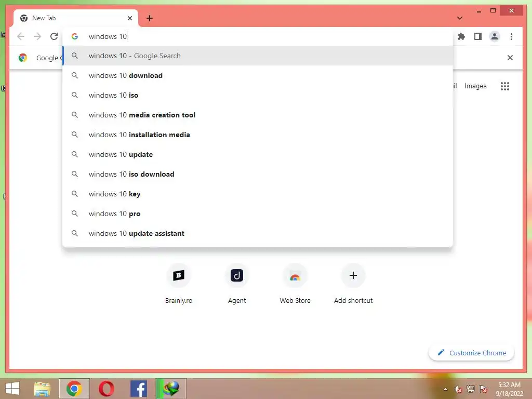Viewport: 532px width, 399px height.
Task: Select the New Tab tab
Action: click(x=76, y=18)
